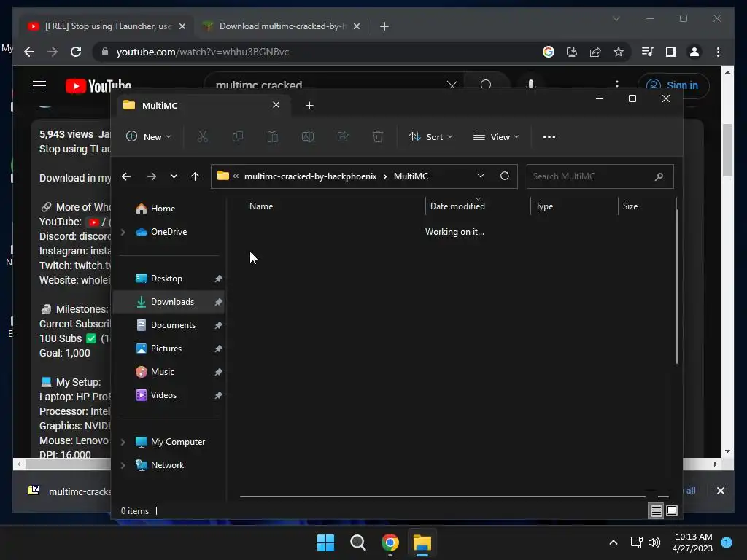
Task: Click File Explorer icon on taskbar
Action: pyautogui.click(x=422, y=542)
